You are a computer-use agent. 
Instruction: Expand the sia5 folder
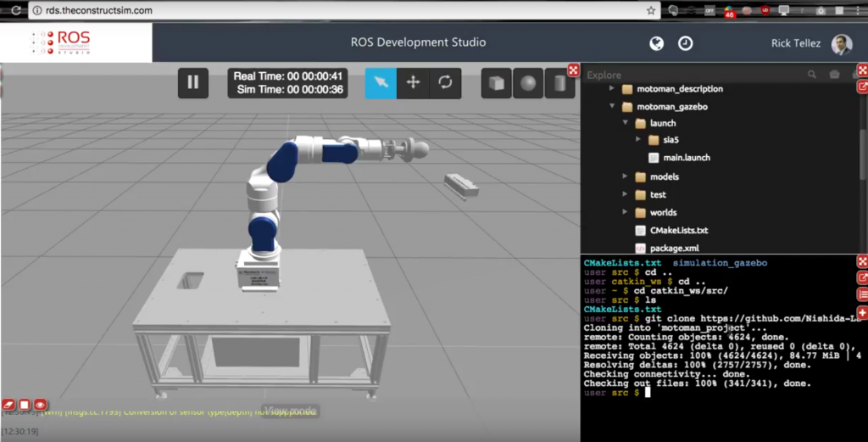[638, 140]
